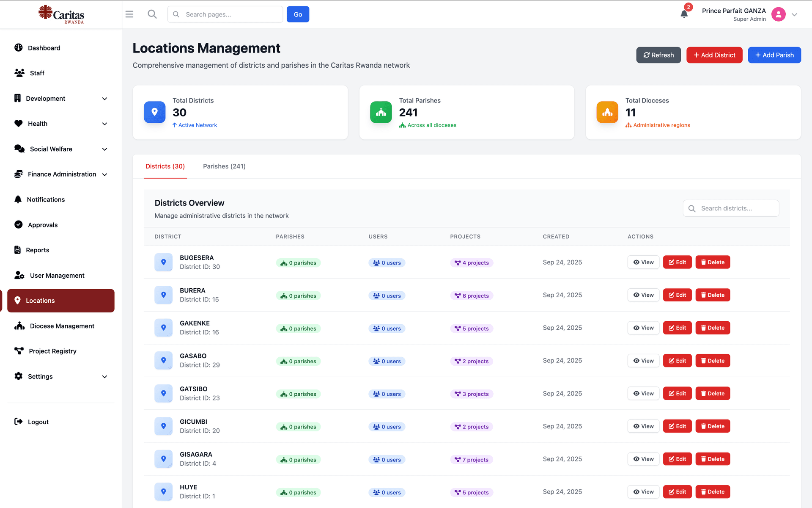This screenshot has width=812, height=508.
Task: Open Diocese Management in the sidebar
Action: coord(61,326)
